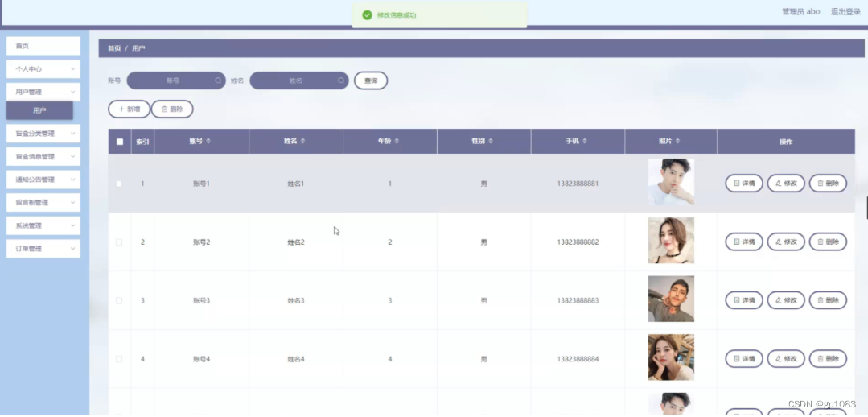Sort the 姓名 column using its arrows
868x417 pixels.
(x=302, y=141)
